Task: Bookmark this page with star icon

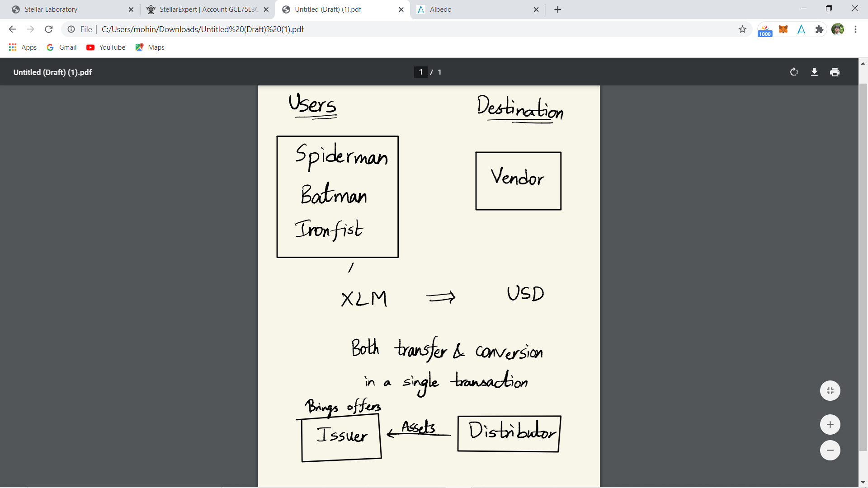Action: [742, 29]
